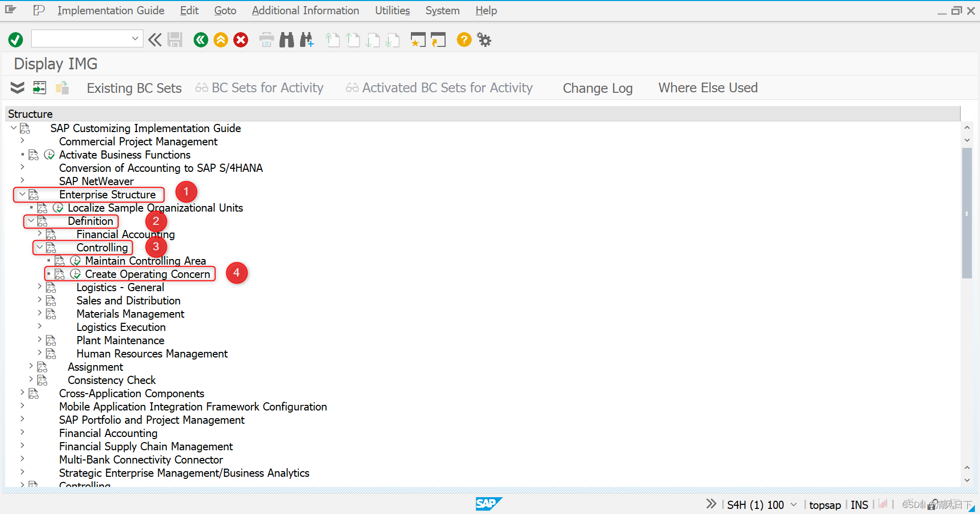Open the command field dropdown arrow
The height and width of the screenshot is (514, 980).
point(135,38)
